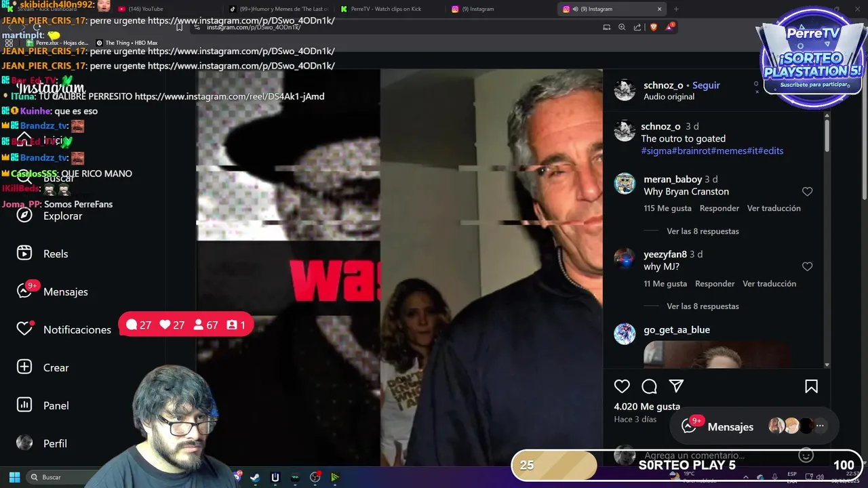Open 4.020 Me gusta likes list
The image size is (868, 488).
pyautogui.click(x=647, y=407)
